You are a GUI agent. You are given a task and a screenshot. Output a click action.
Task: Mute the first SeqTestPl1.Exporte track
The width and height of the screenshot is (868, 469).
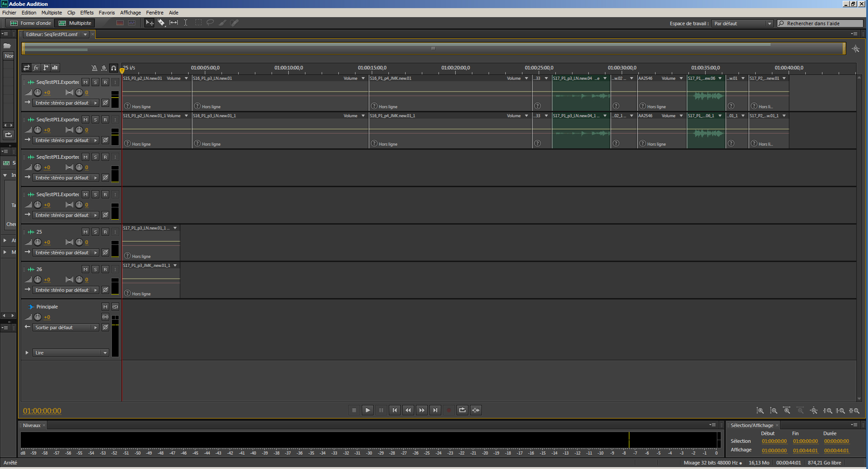pyautogui.click(x=85, y=82)
